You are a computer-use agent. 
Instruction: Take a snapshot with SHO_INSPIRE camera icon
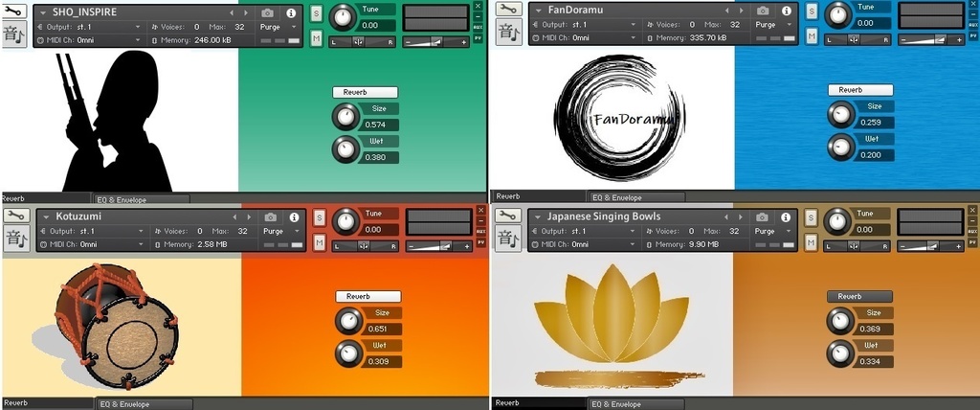point(268,12)
